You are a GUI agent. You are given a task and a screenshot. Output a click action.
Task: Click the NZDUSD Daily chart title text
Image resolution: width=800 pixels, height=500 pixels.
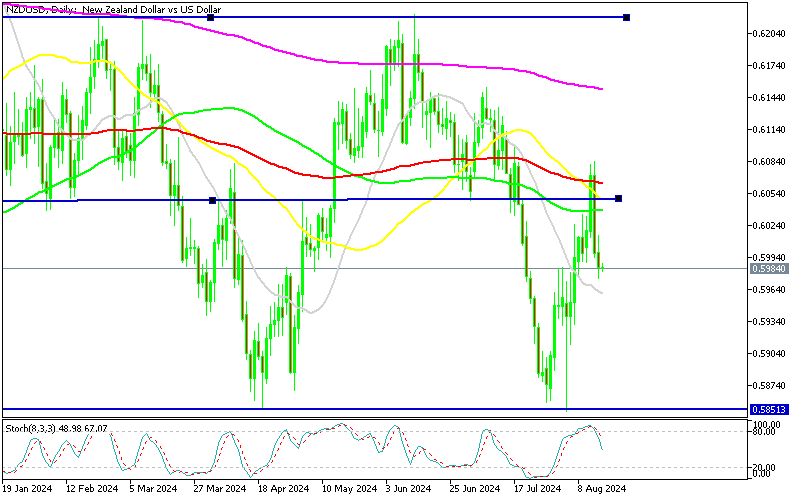click(113, 9)
